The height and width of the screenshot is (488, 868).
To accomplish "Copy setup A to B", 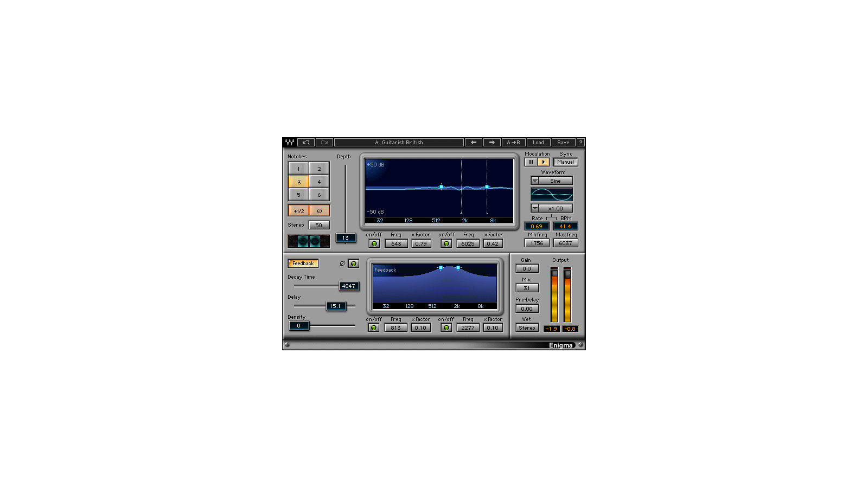I will tap(513, 142).
